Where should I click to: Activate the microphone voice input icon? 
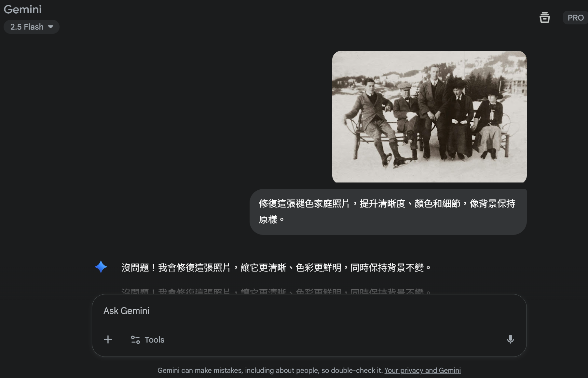[x=510, y=339]
